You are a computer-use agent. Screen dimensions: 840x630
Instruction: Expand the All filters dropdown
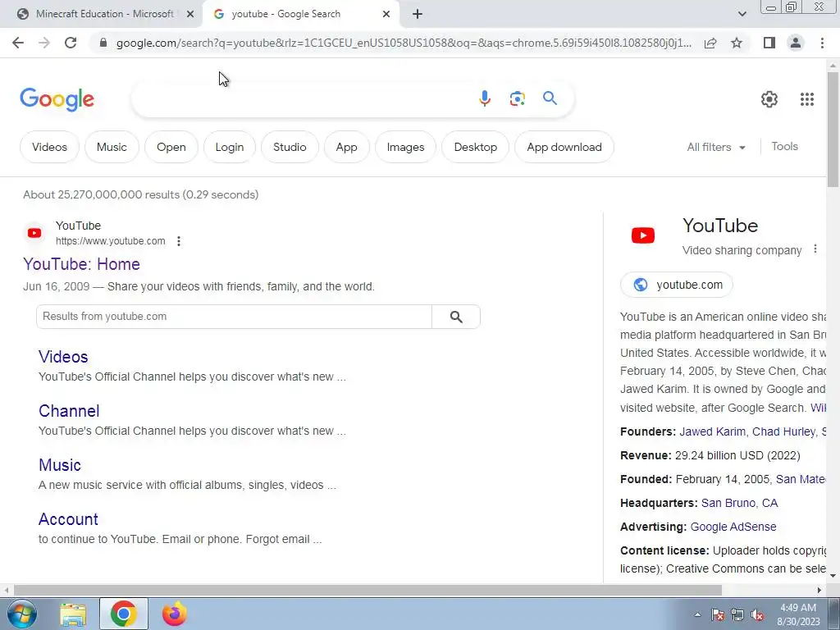(x=716, y=147)
